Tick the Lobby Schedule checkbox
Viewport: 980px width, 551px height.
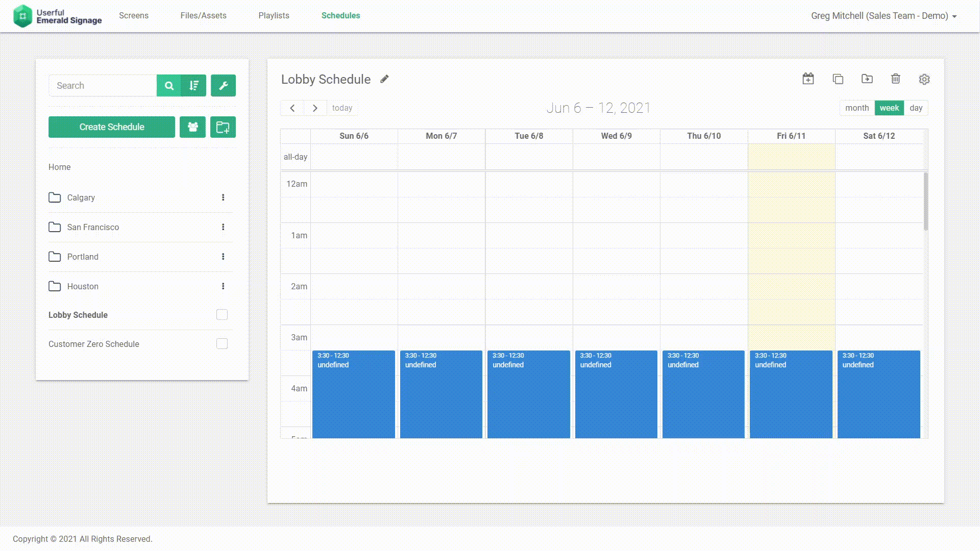(x=222, y=315)
